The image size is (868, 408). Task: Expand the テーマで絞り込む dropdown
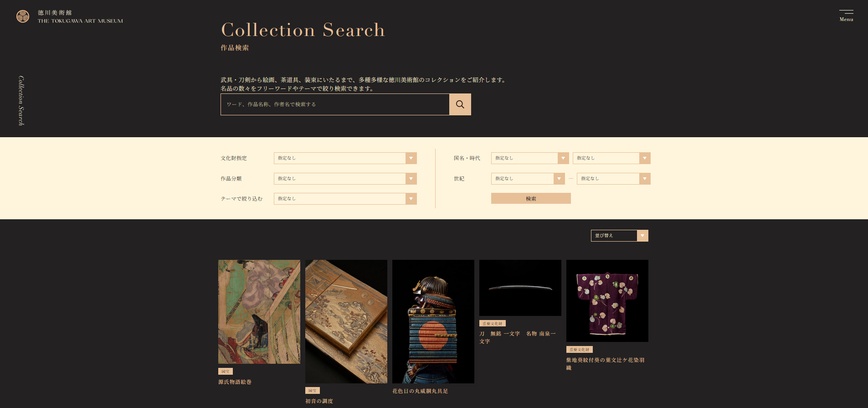345,199
